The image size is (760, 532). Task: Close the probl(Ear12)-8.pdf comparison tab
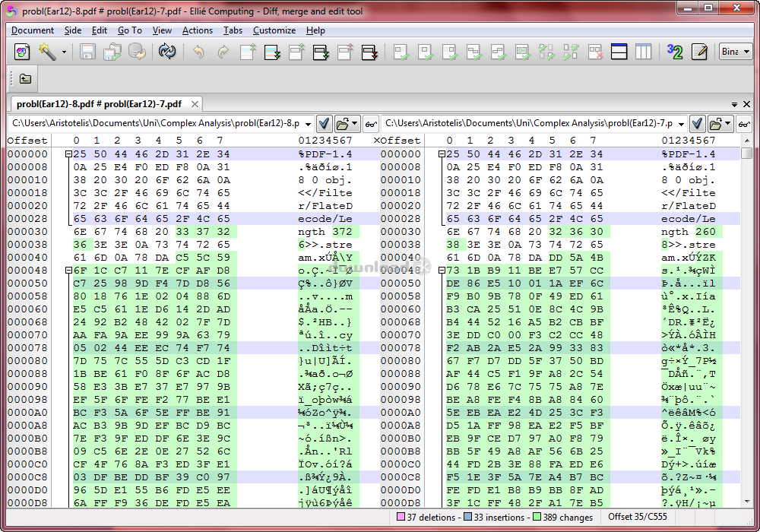(195, 104)
